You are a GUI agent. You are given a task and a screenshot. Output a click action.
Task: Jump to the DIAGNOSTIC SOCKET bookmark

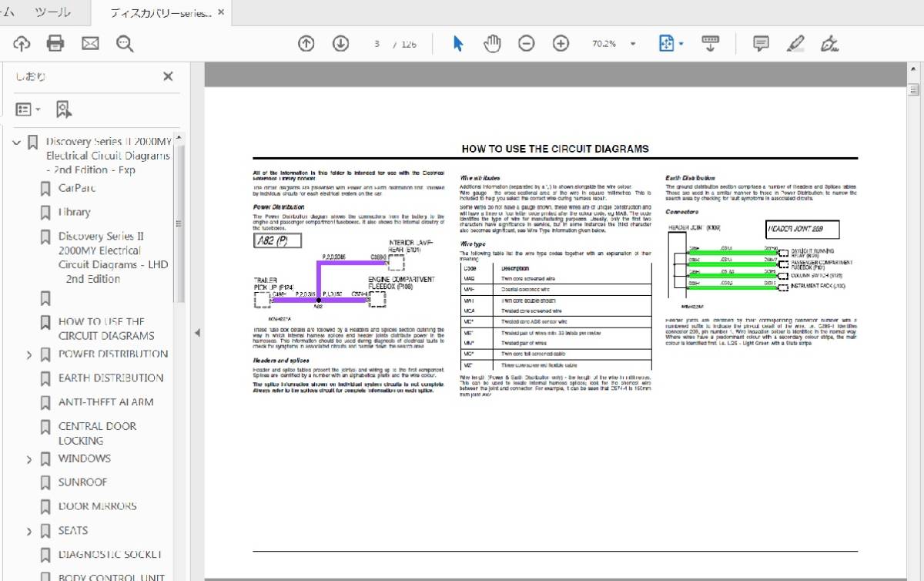point(110,554)
